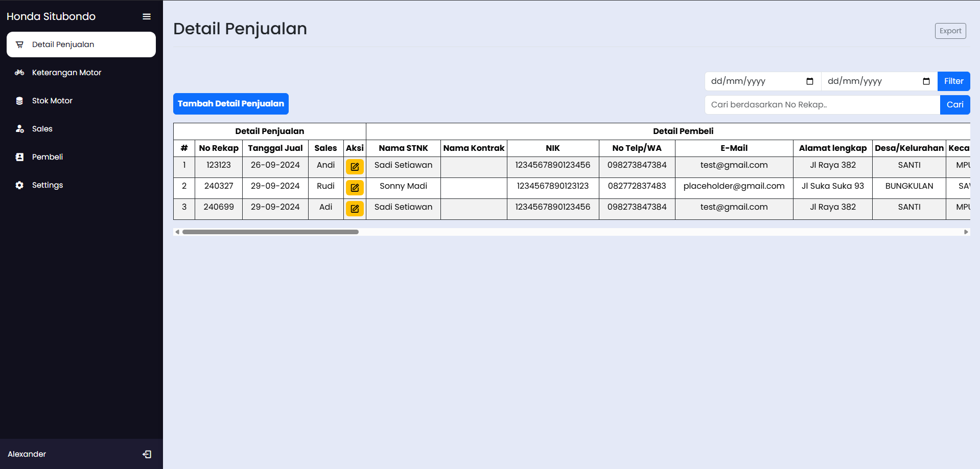Image resolution: width=980 pixels, height=469 pixels.
Task: Click the logout icon beside Alexander
Action: click(x=147, y=454)
